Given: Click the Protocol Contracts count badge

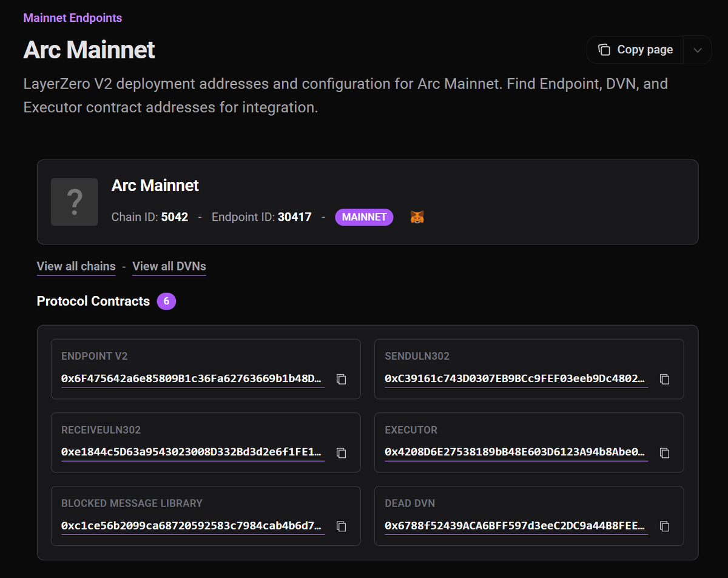Looking at the screenshot, I should click(x=166, y=301).
